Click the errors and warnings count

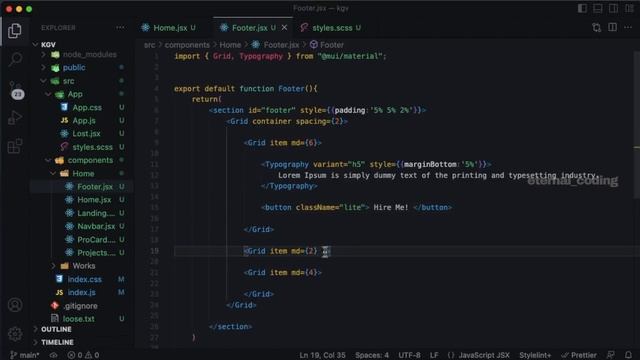tap(83, 355)
